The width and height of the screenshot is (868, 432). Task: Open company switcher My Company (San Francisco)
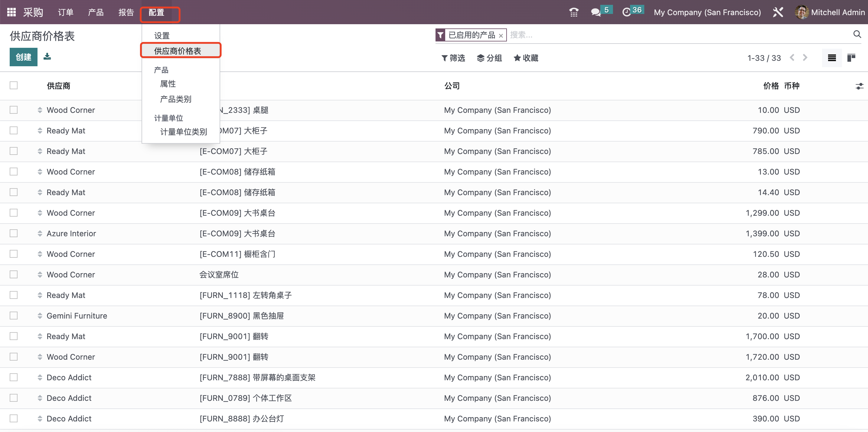click(x=707, y=12)
